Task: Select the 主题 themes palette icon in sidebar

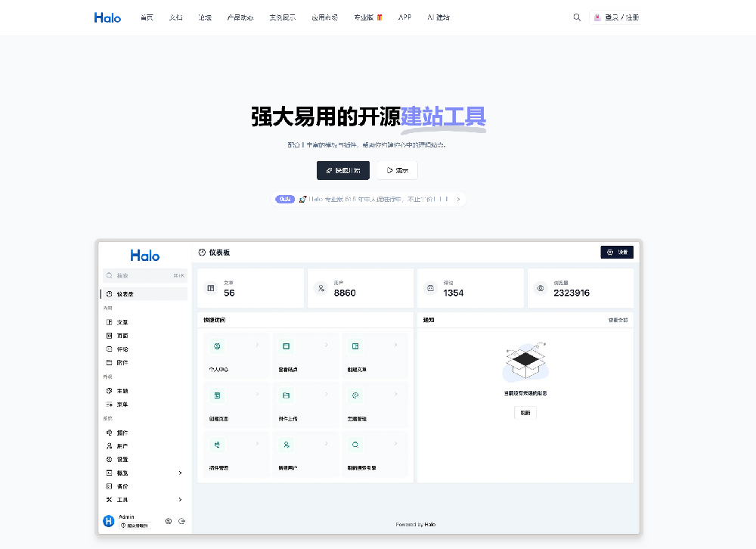Action: 109,391
